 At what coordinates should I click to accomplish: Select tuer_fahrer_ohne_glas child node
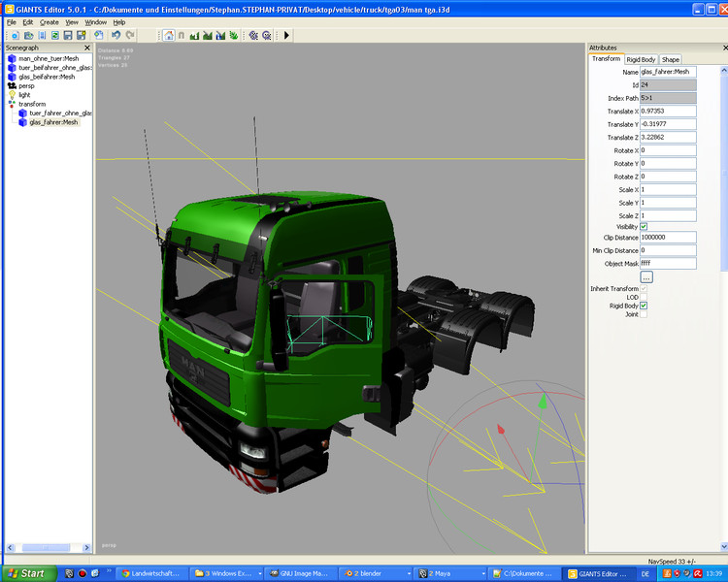pyautogui.click(x=55, y=113)
